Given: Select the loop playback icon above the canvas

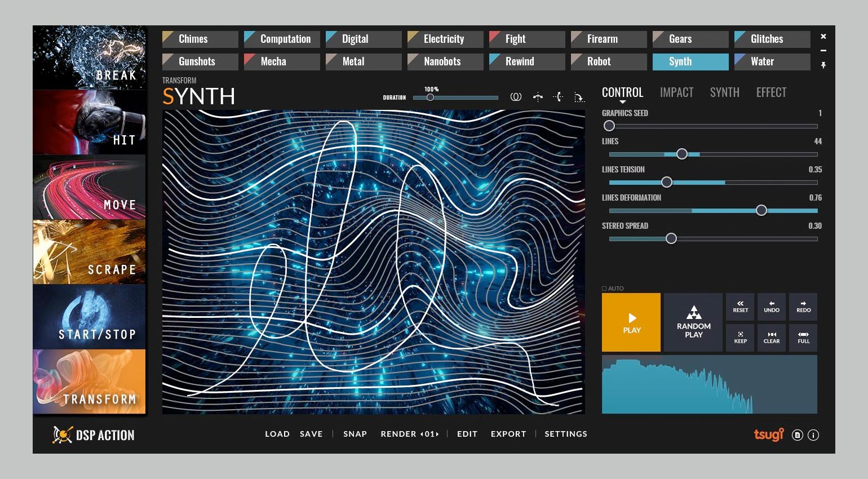Looking at the screenshot, I should click(516, 96).
